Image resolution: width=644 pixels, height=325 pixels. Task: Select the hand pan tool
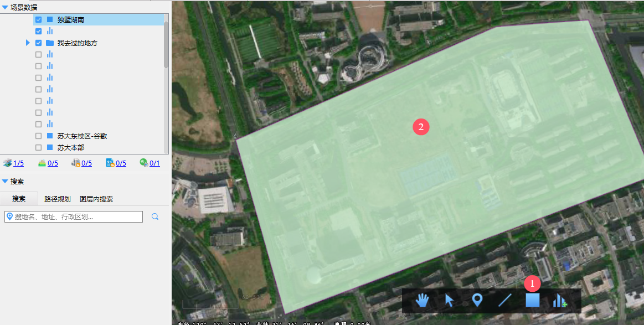click(421, 301)
